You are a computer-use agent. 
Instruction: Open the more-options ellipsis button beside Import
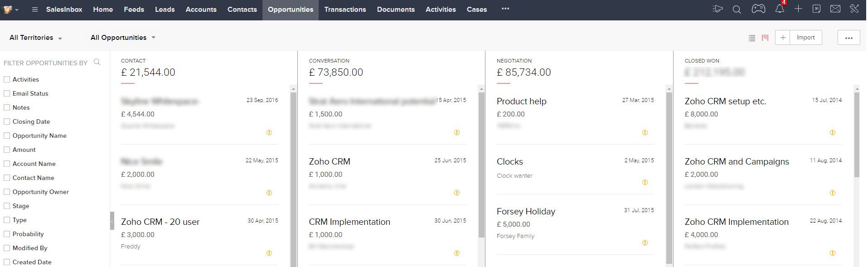pyautogui.click(x=849, y=38)
